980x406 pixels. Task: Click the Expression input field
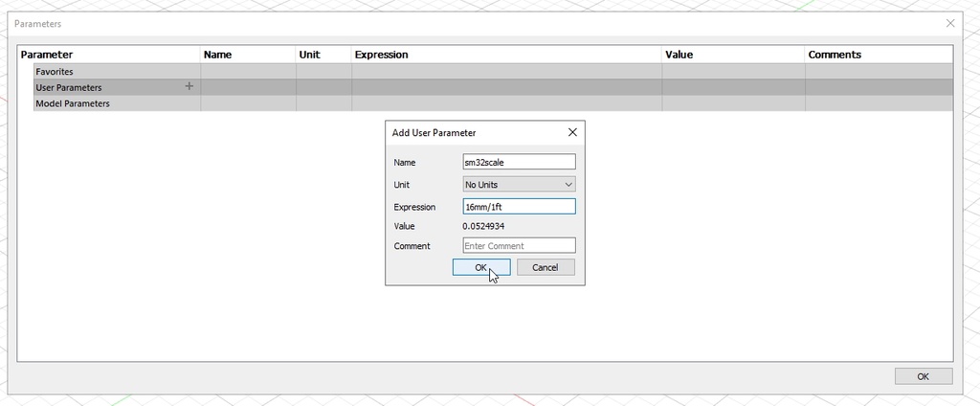(x=519, y=207)
